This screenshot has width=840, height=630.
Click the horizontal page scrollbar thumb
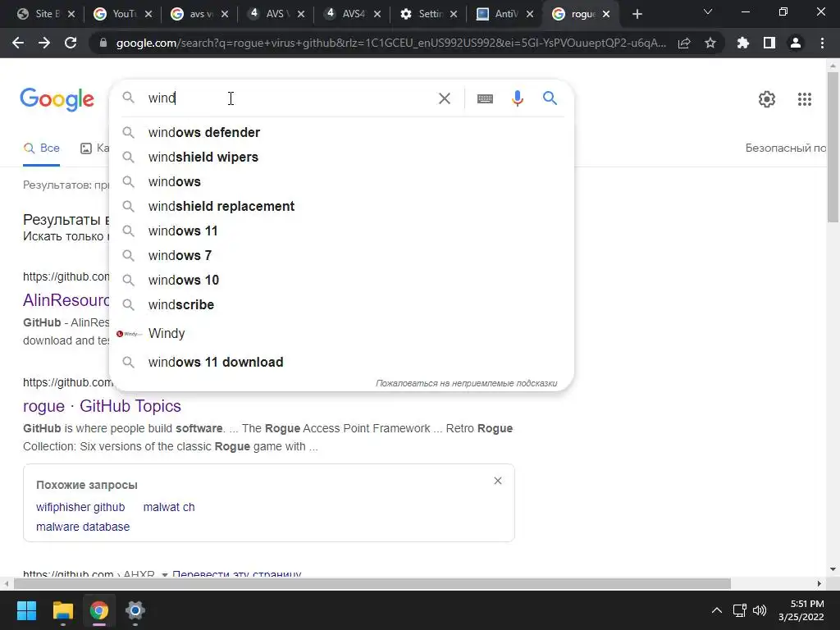(372, 583)
